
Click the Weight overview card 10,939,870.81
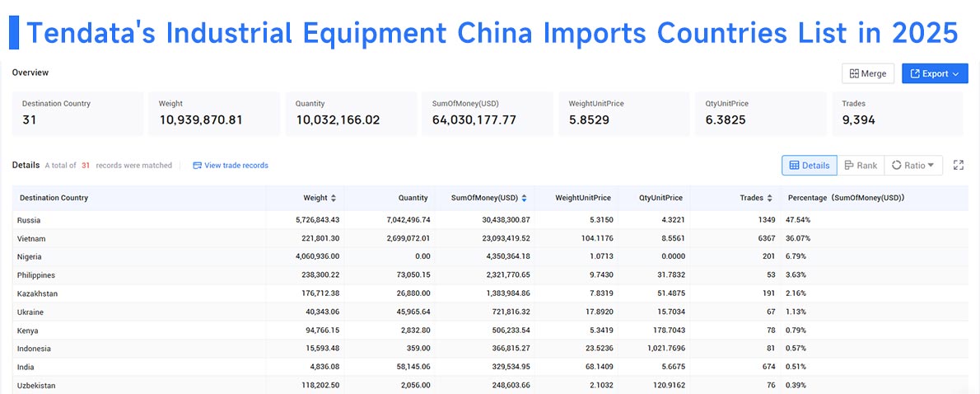point(214,114)
